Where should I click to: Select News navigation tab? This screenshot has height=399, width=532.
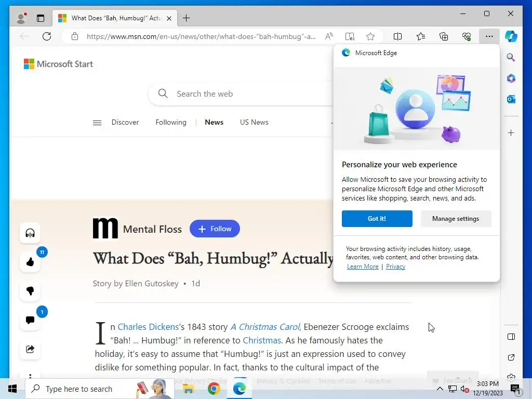[x=214, y=122]
